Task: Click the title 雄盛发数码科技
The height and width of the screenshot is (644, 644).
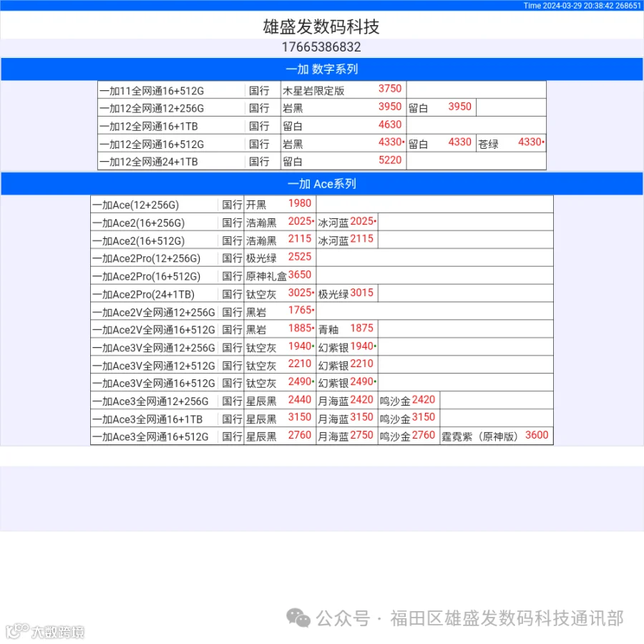Action: click(321, 26)
